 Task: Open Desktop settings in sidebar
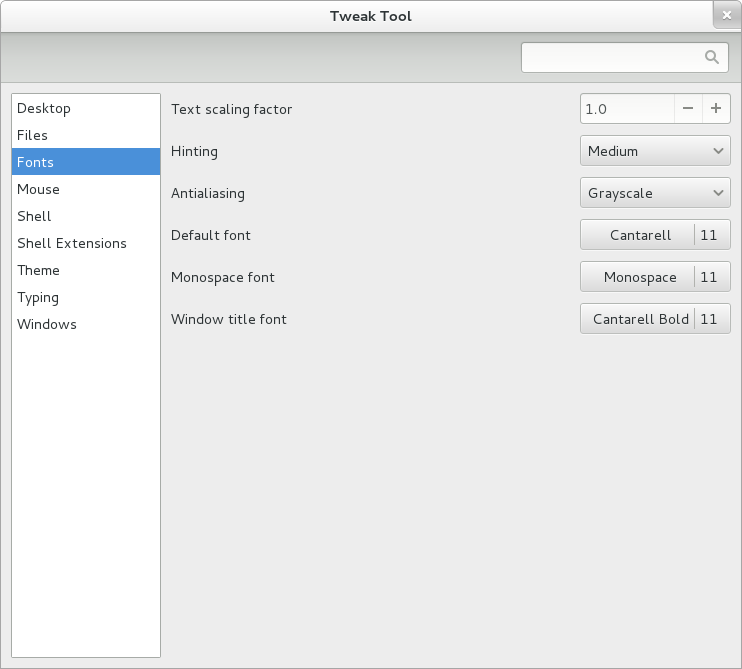coord(44,108)
